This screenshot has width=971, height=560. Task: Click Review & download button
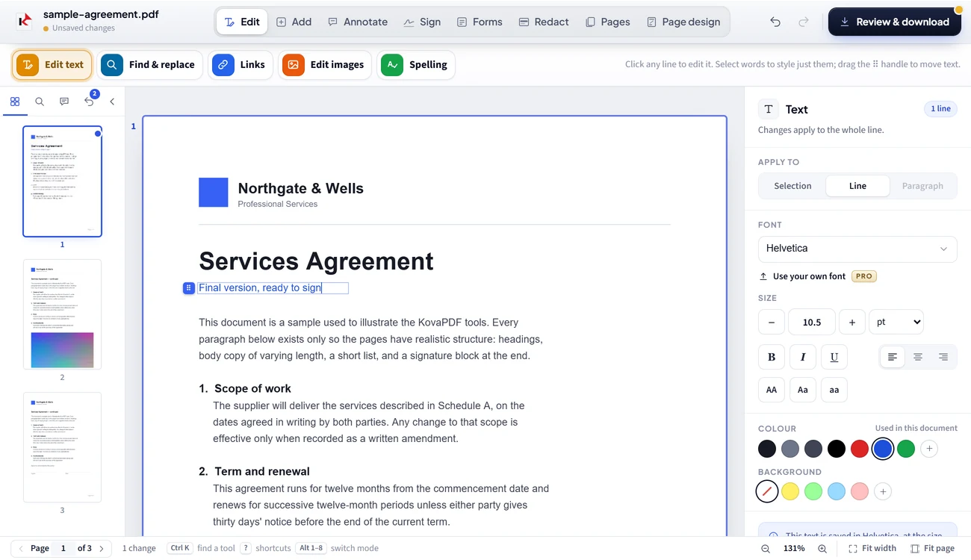[894, 22]
